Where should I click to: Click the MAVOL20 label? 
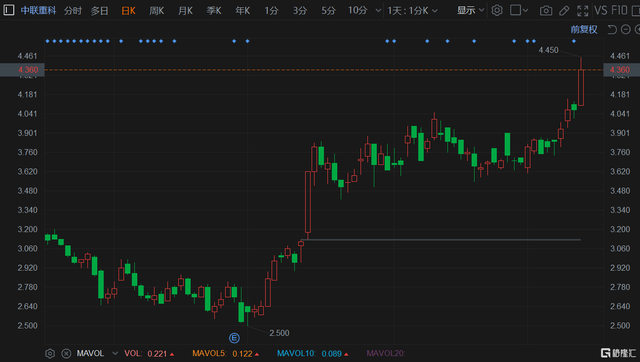pyautogui.click(x=386, y=353)
